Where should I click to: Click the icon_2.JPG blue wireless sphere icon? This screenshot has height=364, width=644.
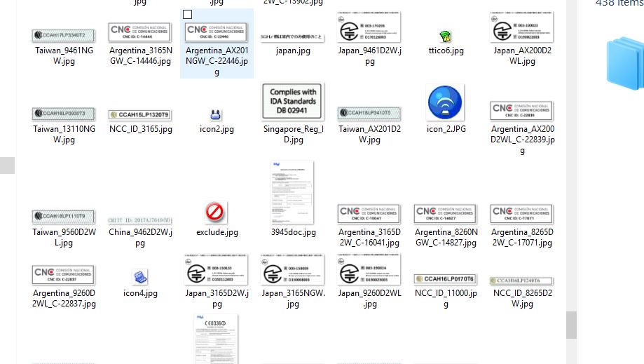tap(445, 102)
